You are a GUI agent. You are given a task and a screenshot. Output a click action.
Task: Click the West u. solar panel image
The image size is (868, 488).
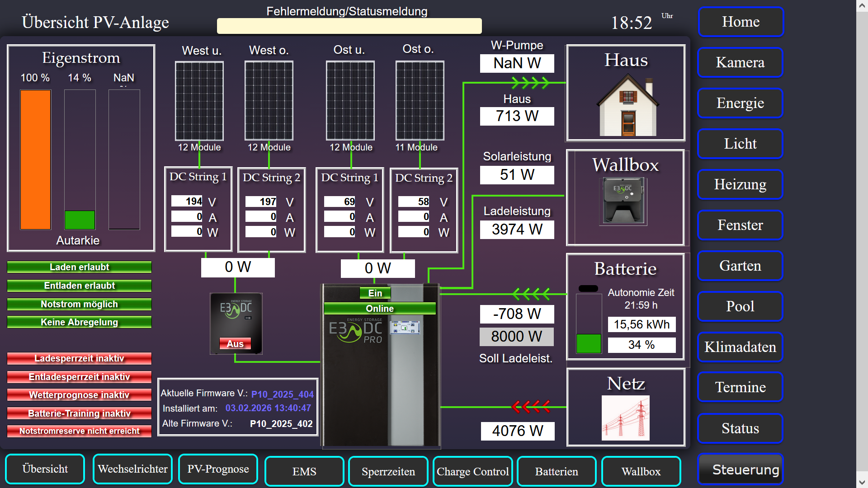[x=199, y=101]
